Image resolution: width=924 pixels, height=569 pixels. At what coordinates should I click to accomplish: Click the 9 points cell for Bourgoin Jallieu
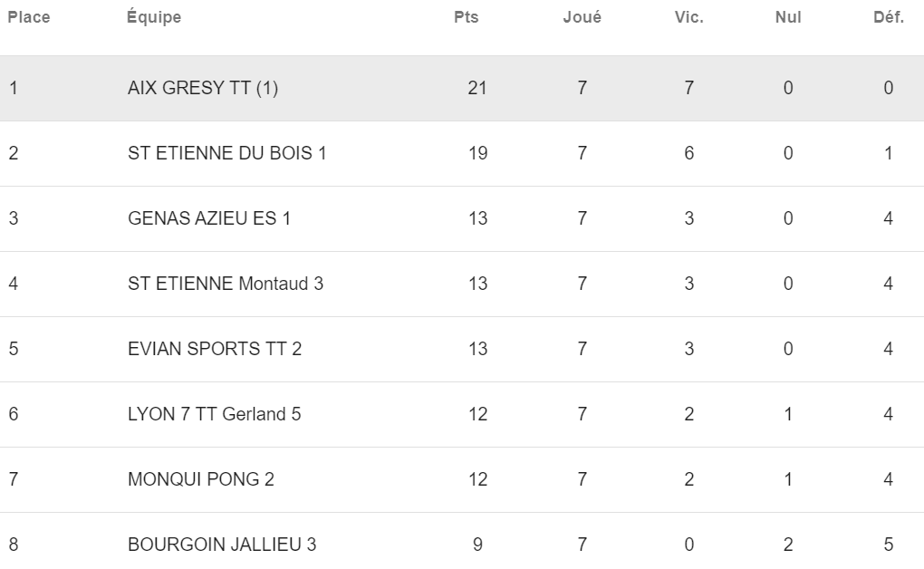[478, 545]
